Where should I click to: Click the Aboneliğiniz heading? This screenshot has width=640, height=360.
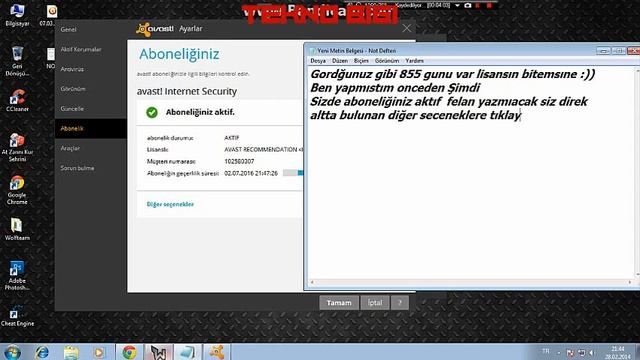coord(179,54)
